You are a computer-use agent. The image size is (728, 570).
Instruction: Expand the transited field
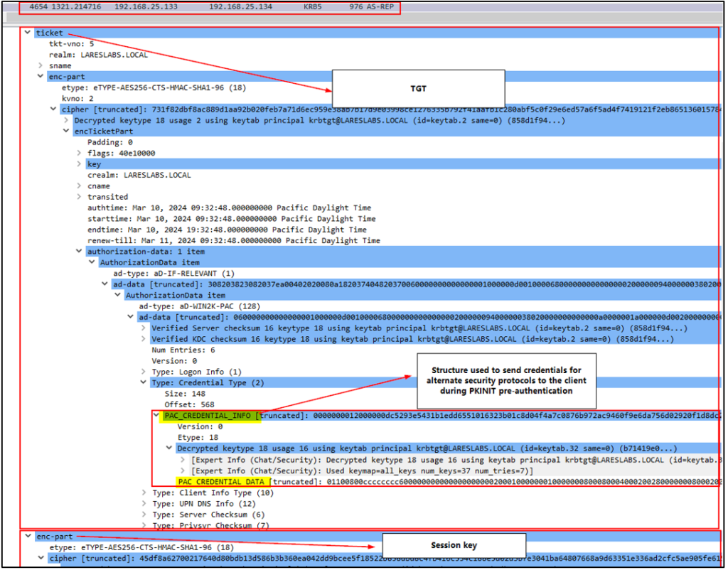79,196
